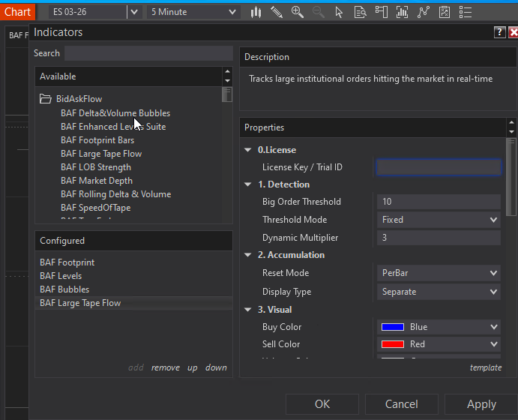The height and width of the screenshot is (420, 518).
Task: Open the strategy clipboard icon in toolbar
Action: coord(445,12)
